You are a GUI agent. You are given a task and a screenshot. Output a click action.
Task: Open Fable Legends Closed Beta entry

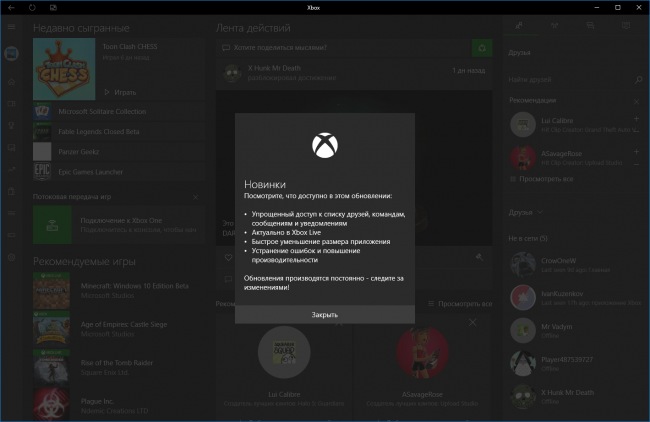pos(118,131)
